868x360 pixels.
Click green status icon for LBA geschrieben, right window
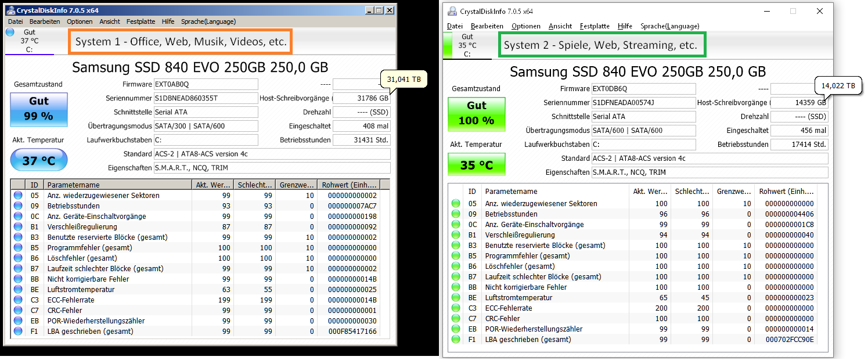(456, 340)
